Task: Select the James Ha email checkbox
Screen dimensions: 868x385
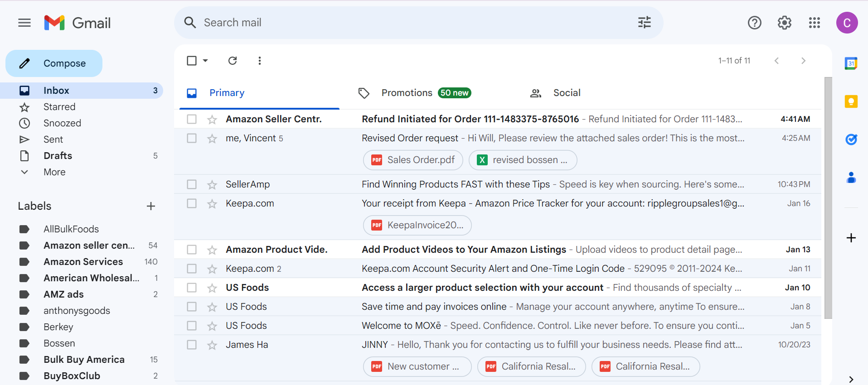Action: [192, 345]
